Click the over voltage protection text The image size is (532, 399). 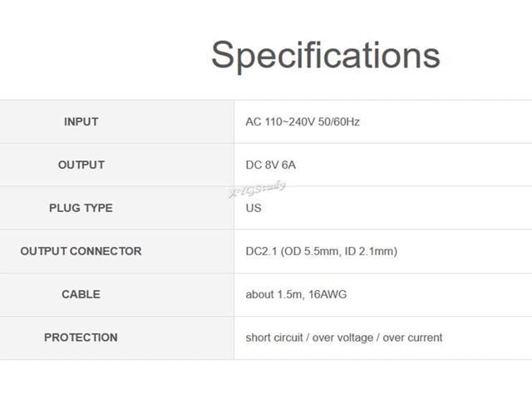(341, 337)
